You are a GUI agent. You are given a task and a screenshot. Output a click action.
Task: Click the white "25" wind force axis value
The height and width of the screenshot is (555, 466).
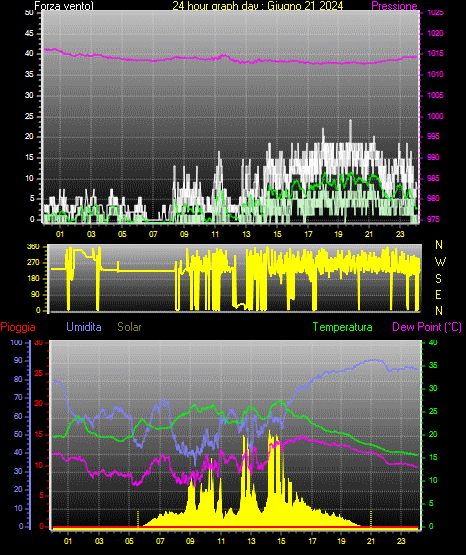coord(29,116)
